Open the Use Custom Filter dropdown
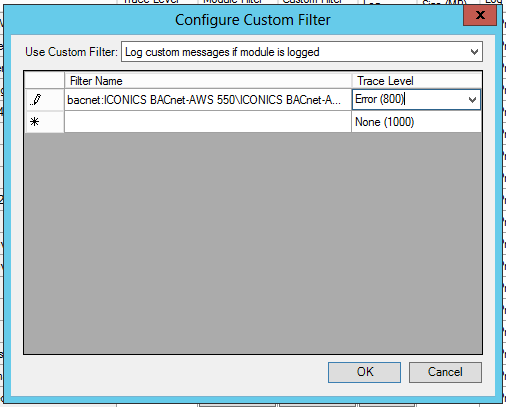 tap(474, 52)
